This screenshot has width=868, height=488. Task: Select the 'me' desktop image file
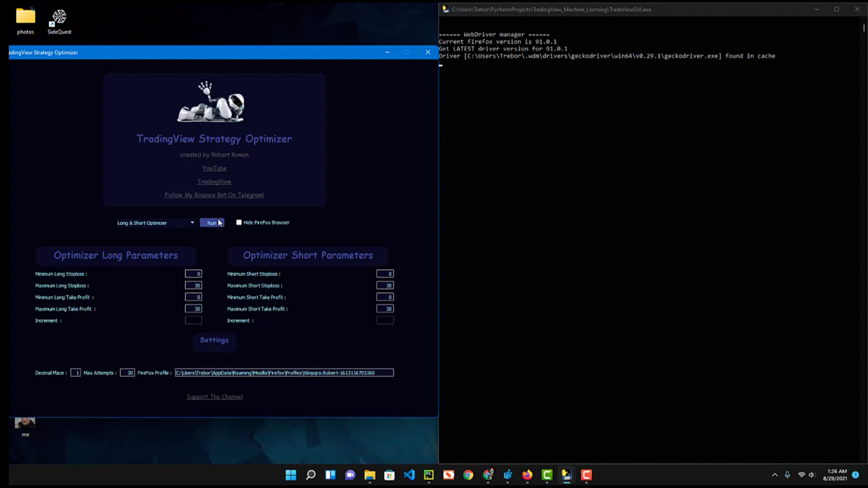click(x=25, y=427)
